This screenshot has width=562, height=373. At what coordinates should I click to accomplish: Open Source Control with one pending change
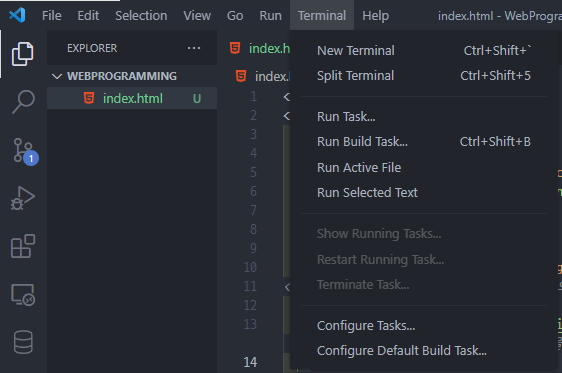[25, 151]
